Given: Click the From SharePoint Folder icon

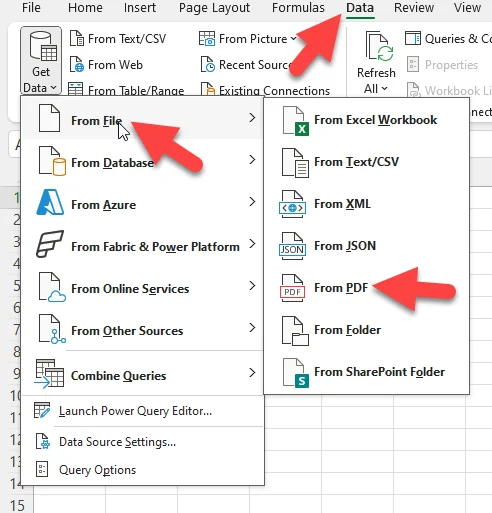Looking at the screenshot, I should [x=295, y=373].
